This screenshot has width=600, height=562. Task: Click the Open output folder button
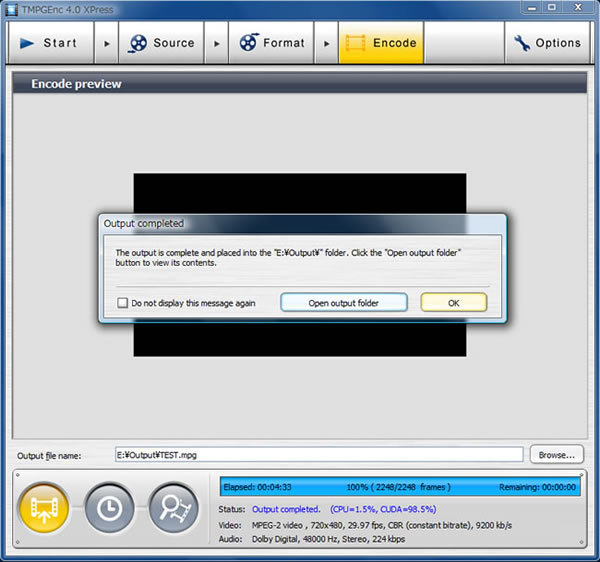[344, 303]
